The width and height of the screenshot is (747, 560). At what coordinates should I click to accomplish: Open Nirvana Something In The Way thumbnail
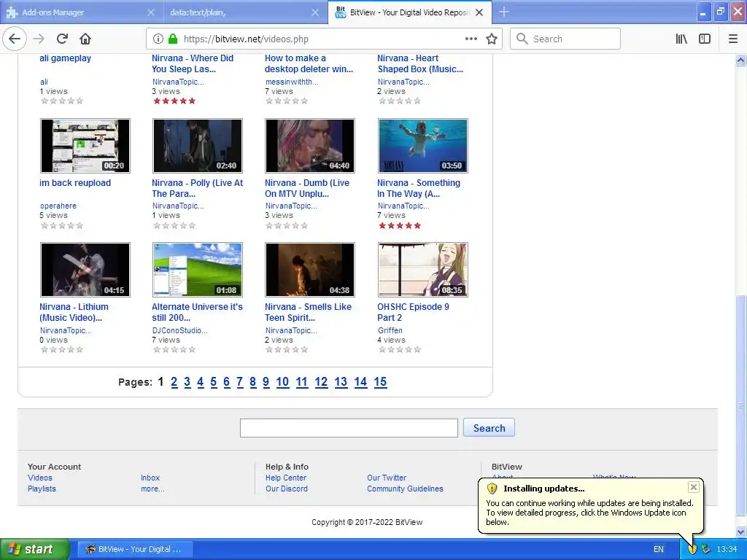coord(423,146)
